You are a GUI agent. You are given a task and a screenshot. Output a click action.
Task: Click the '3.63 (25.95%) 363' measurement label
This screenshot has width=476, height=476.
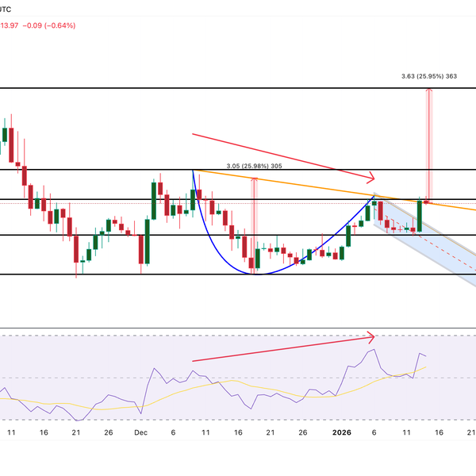point(429,76)
